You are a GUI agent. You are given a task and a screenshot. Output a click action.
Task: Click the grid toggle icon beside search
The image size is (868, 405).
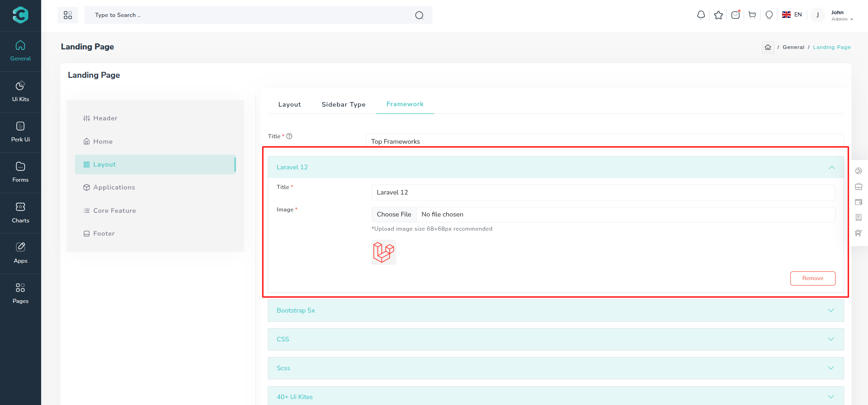(68, 15)
